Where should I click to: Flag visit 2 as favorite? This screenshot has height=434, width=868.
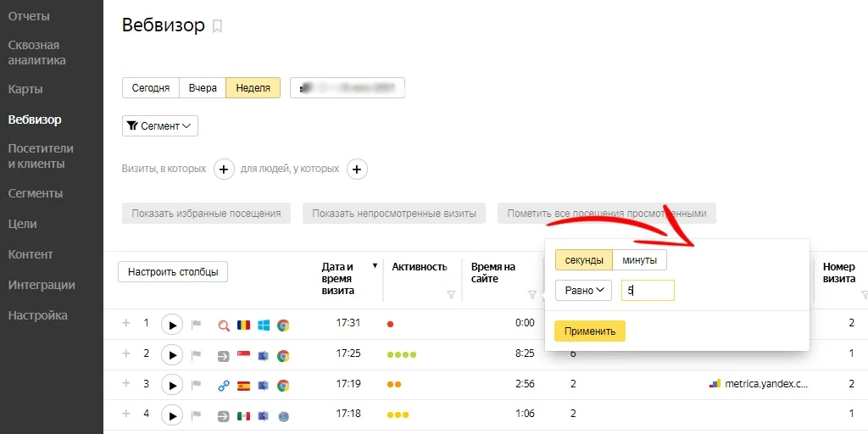tap(196, 355)
